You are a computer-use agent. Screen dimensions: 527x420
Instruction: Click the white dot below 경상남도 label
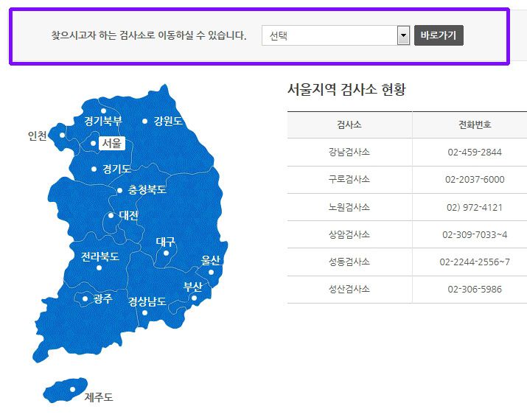pyautogui.click(x=145, y=313)
